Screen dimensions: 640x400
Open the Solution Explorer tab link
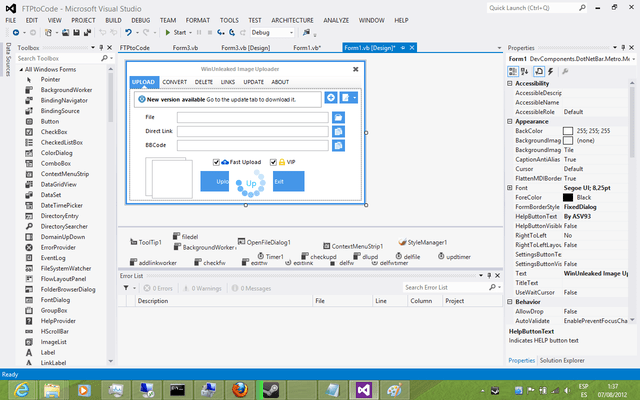tap(562, 360)
